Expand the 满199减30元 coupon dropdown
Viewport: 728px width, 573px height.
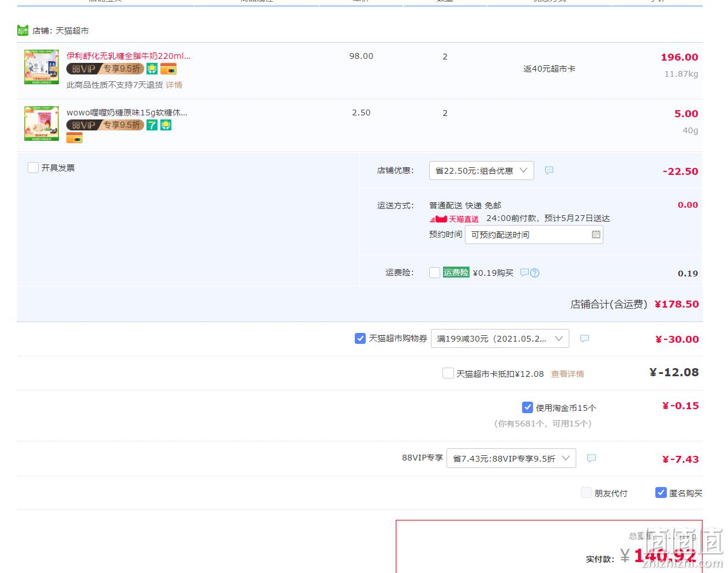click(500, 339)
